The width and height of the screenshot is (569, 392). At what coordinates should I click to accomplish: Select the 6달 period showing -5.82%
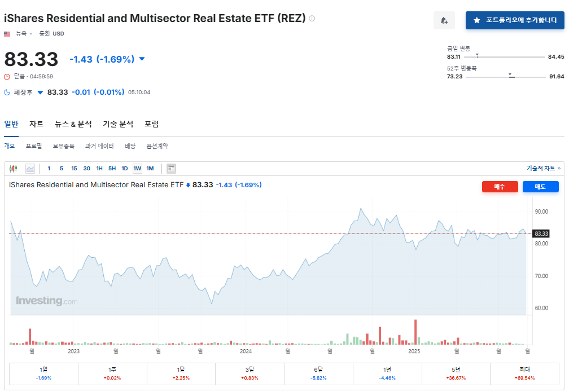pyautogui.click(x=318, y=373)
